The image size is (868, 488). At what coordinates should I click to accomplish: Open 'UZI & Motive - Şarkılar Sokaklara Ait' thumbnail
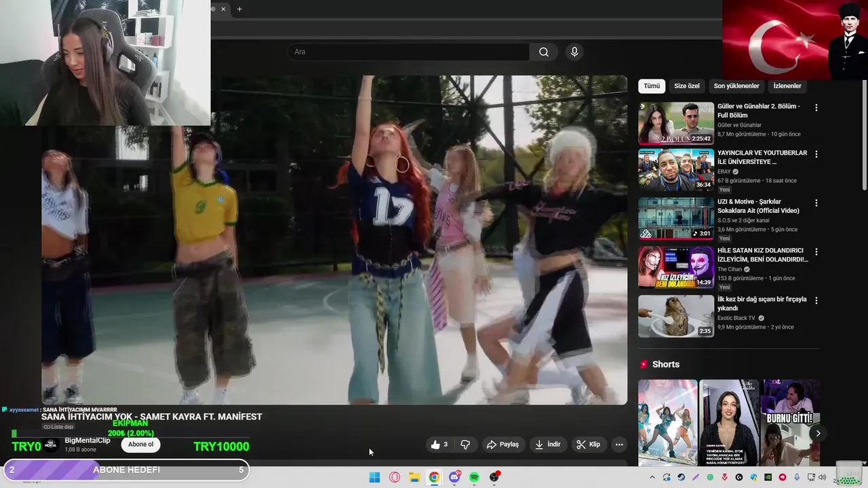[x=676, y=219]
